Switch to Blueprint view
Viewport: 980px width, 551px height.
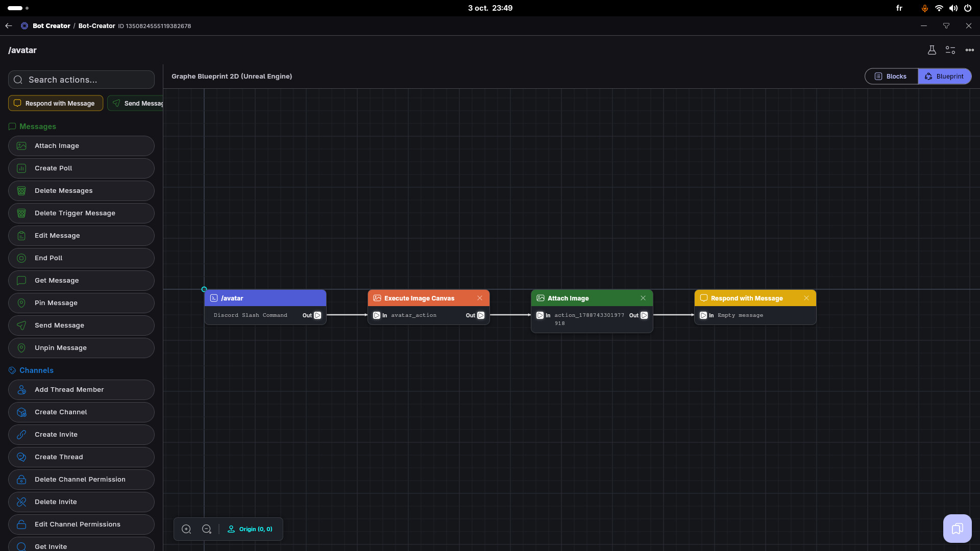[x=944, y=77]
